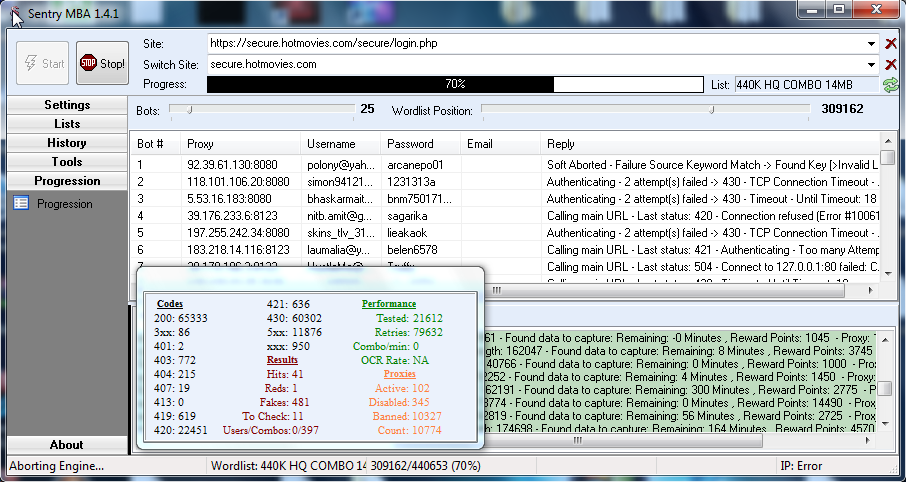Click the greyed-out Start lightning button
Image resolution: width=906 pixels, height=482 pixels.
pos(42,64)
